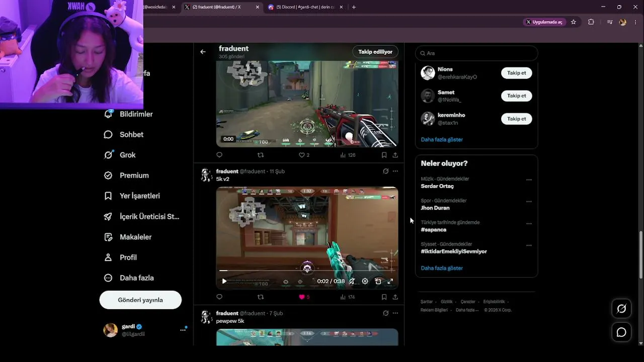This screenshot has width=644, height=362.
Task: Reply to the 5k v2 post
Action: coord(219,297)
